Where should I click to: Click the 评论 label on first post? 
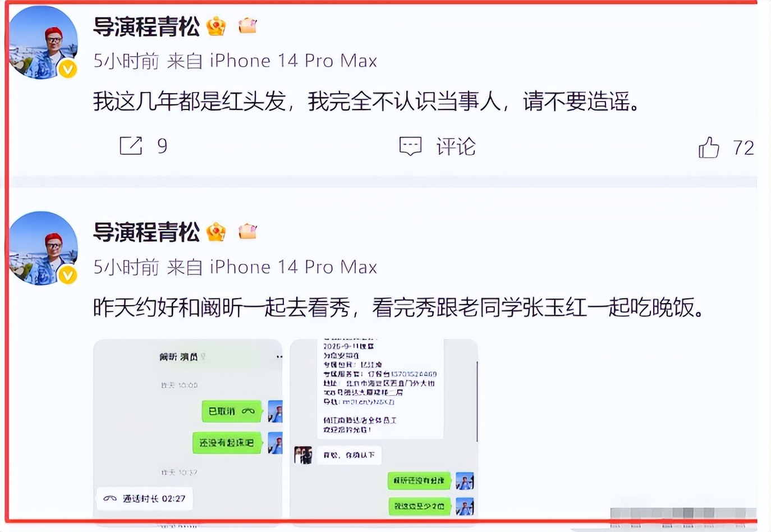pos(456,146)
